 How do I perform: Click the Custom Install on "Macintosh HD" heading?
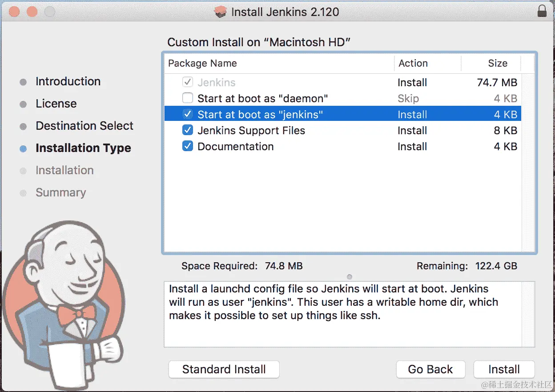(259, 42)
